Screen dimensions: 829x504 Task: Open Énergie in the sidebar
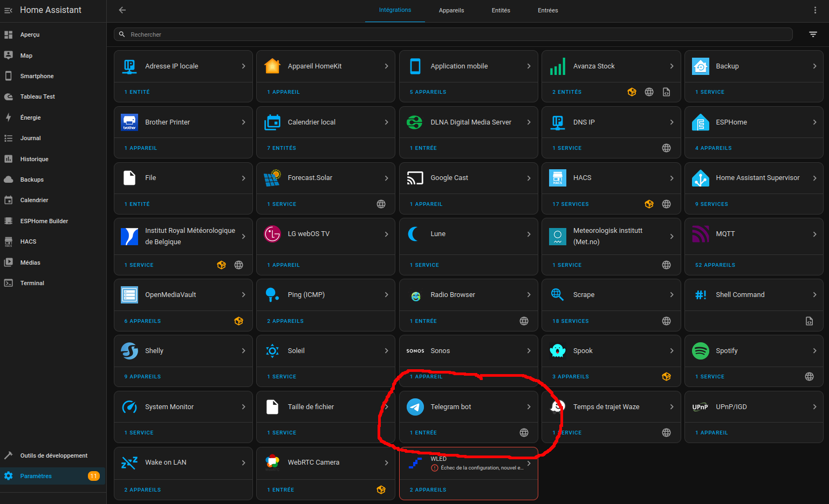point(31,118)
